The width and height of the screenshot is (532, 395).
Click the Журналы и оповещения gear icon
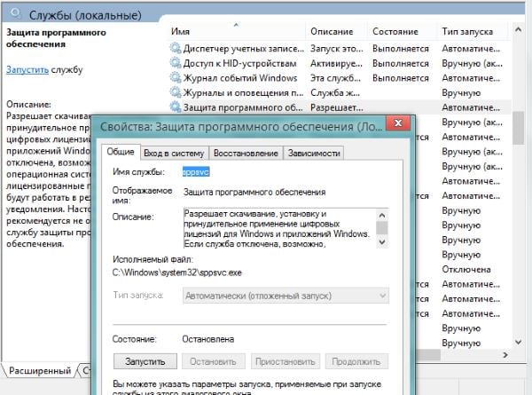coord(175,92)
